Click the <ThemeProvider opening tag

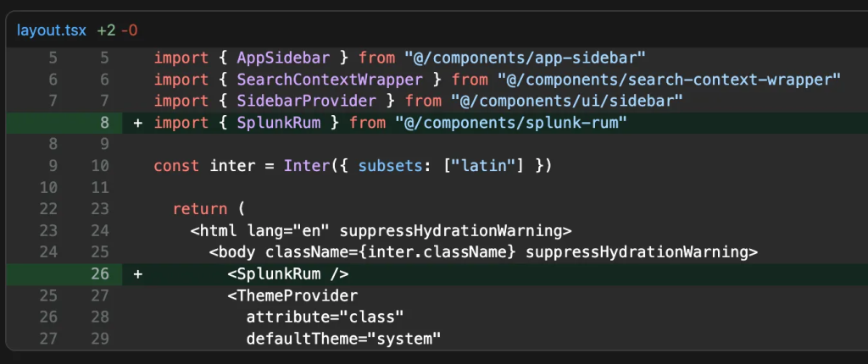coord(292,296)
